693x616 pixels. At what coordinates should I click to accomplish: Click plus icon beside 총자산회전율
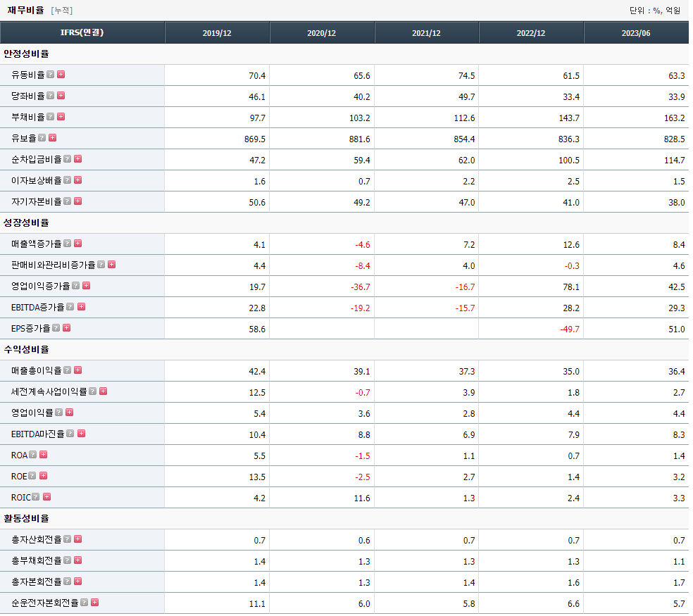pos(77,539)
